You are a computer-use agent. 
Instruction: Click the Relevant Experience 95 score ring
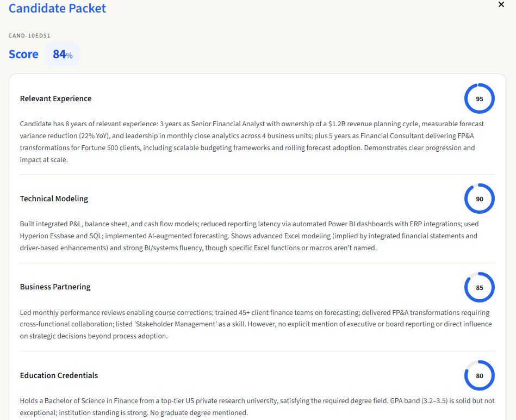pyautogui.click(x=480, y=98)
